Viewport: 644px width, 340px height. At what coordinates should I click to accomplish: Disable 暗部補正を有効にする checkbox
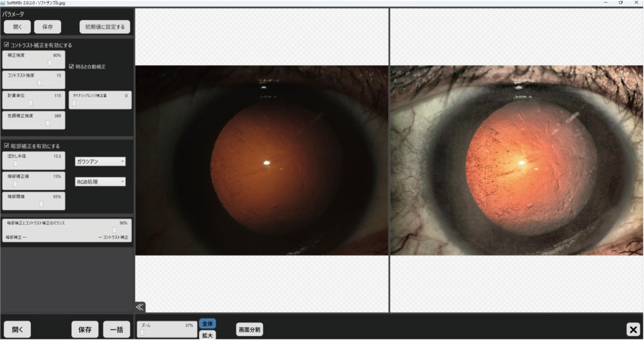(x=6, y=146)
